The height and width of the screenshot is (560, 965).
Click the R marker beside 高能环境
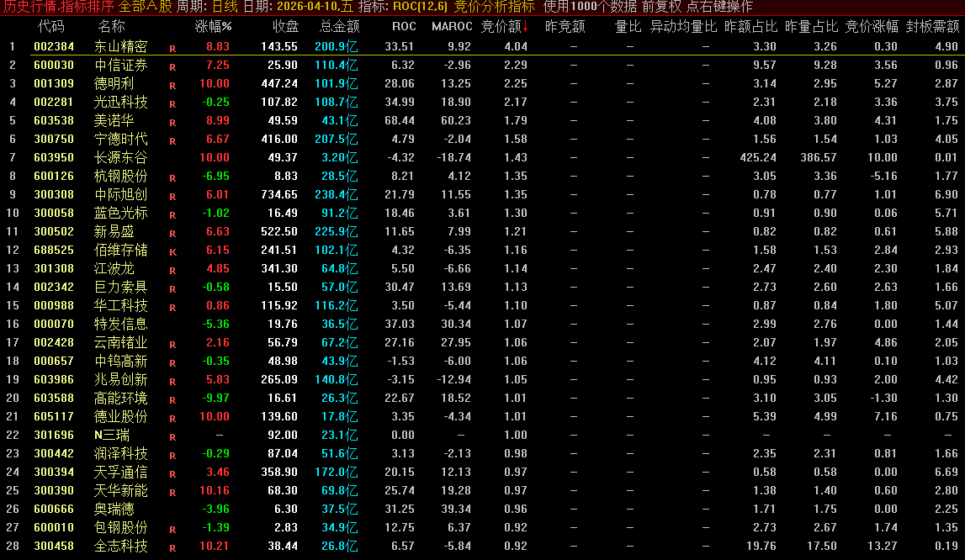click(x=172, y=400)
